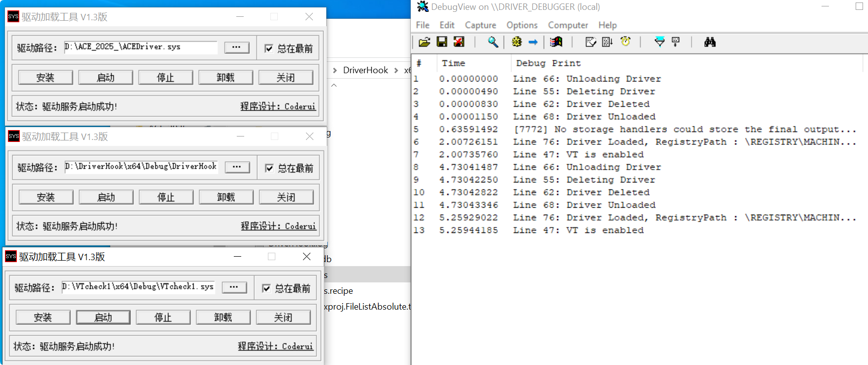Browse driver path in VTcheck1.sys window

(234, 287)
